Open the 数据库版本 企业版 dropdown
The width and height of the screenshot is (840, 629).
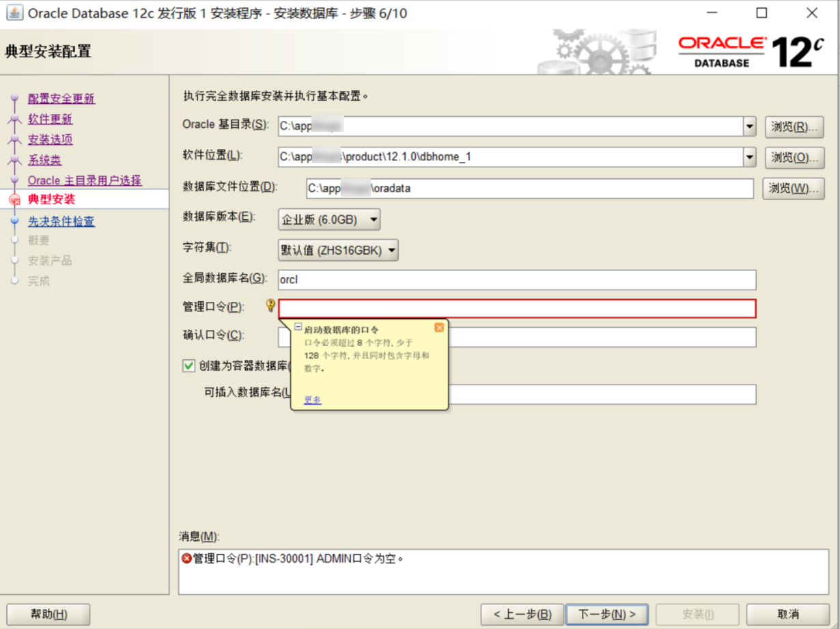click(329, 219)
